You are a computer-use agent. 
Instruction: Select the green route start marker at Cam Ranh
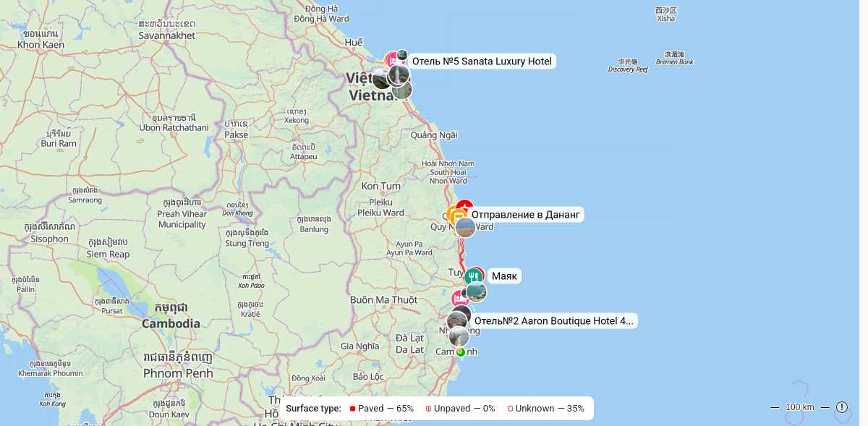point(460,352)
